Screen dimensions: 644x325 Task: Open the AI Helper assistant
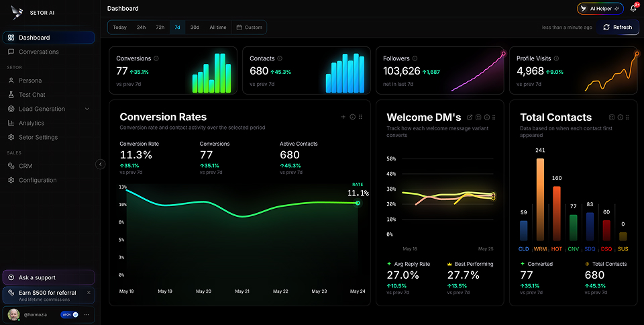point(600,9)
